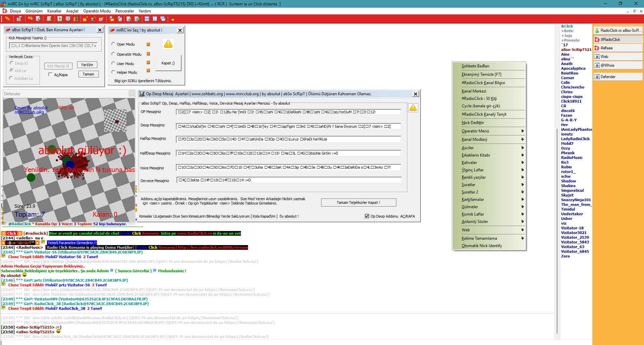Click the tile windows horizontally toolbar icon
Image resolution: width=644 pixels, height=345 pixels.
(x=147, y=19)
